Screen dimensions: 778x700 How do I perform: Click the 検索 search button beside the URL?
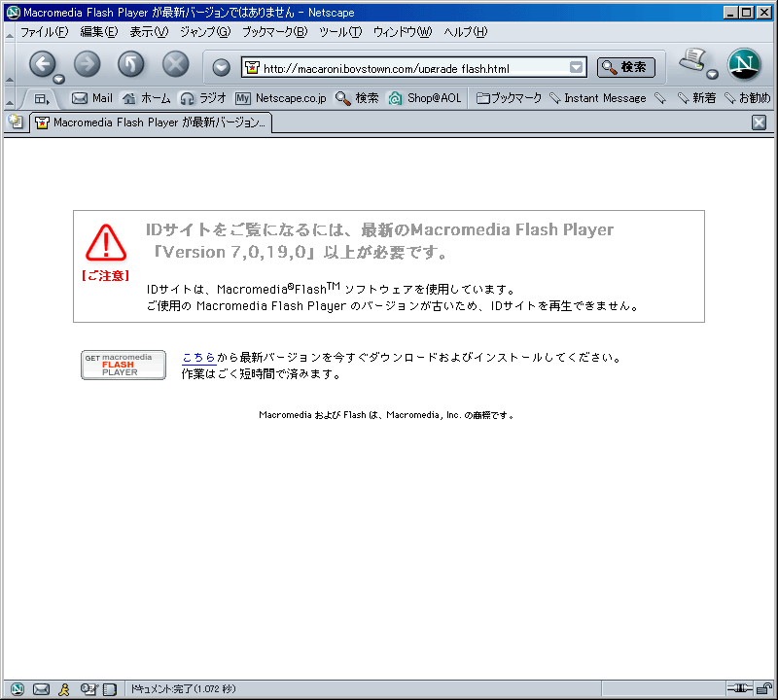pos(626,67)
